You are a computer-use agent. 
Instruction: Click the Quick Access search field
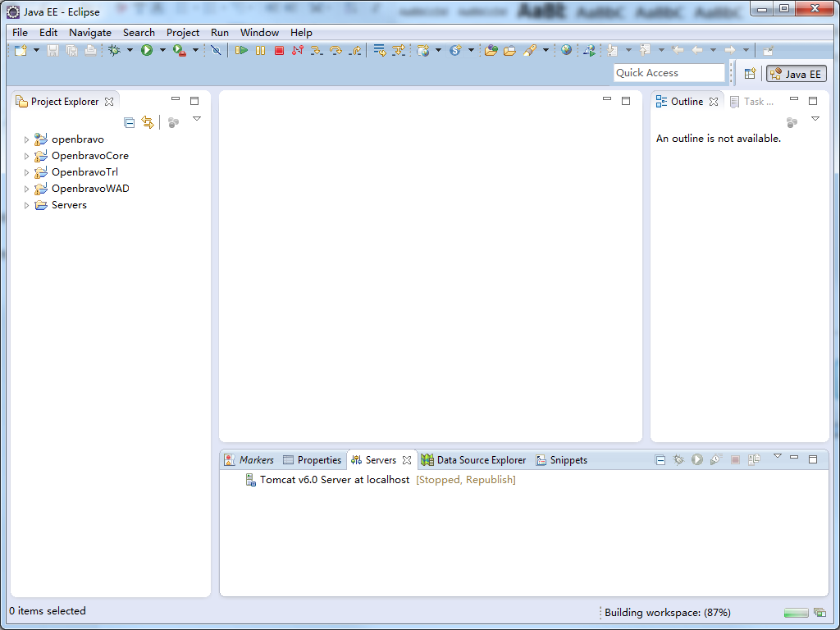[x=669, y=73]
